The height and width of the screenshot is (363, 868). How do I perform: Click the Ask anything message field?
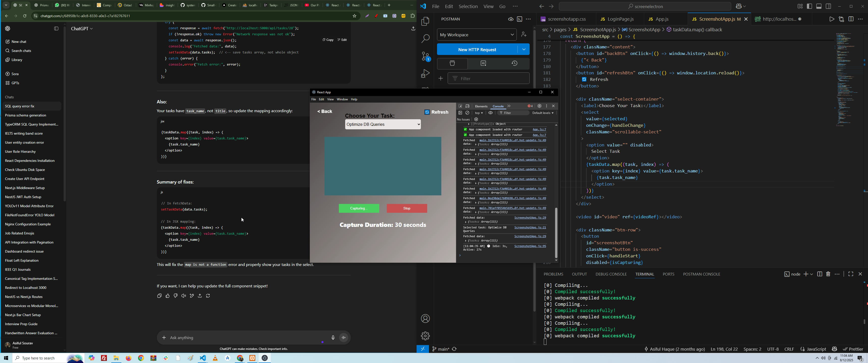pyautogui.click(x=242, y=337)
